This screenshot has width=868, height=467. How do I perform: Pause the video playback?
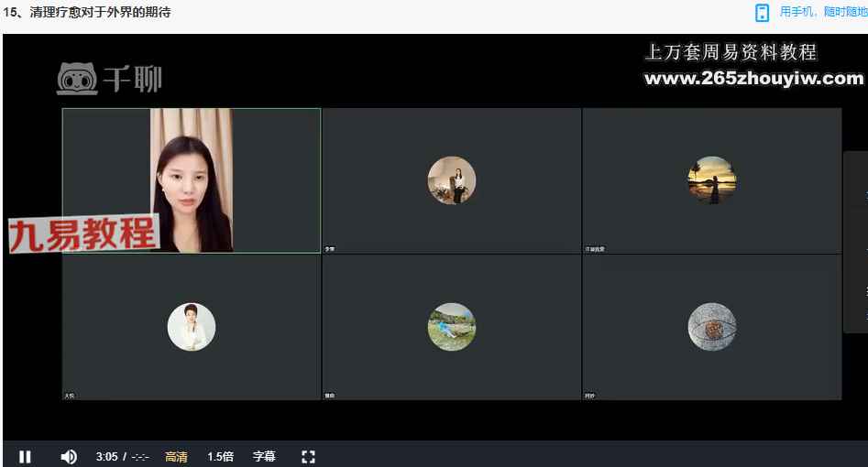click(25, 456)
